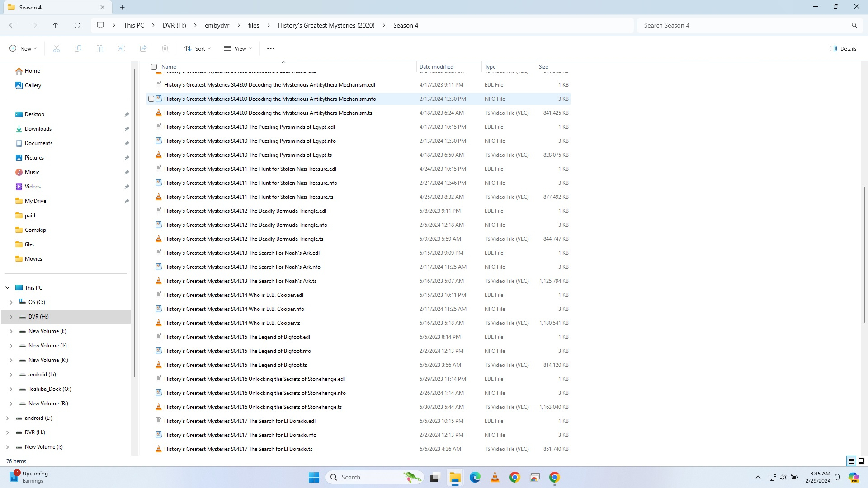
Task: Check the select-all checkbox beside Name
Action: [x=154, y=66]
